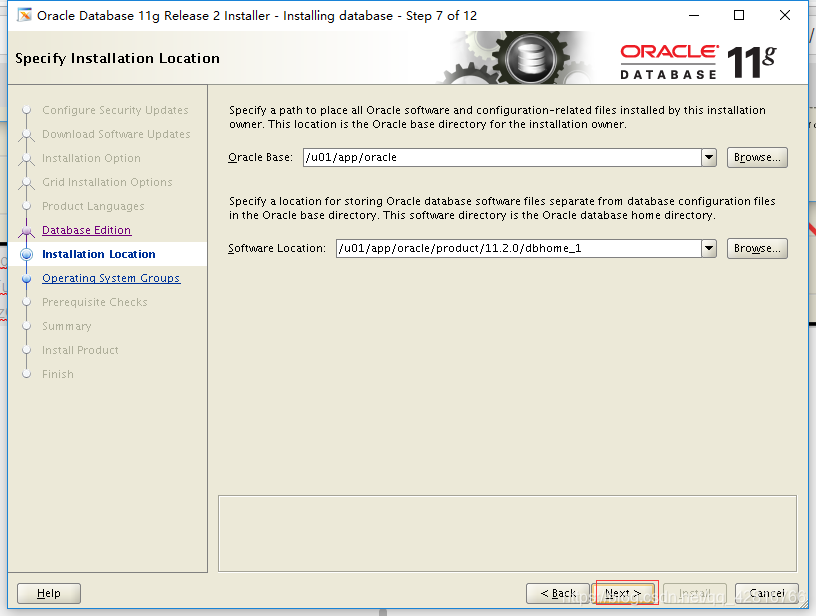Expand the Software Location dropdown arrow
This screenshot has height=616, width=816.
(709, 248)
